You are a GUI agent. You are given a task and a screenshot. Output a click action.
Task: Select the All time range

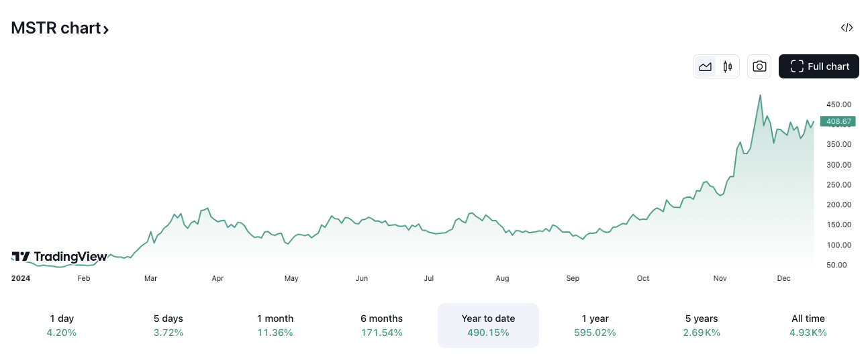[808, 325]
